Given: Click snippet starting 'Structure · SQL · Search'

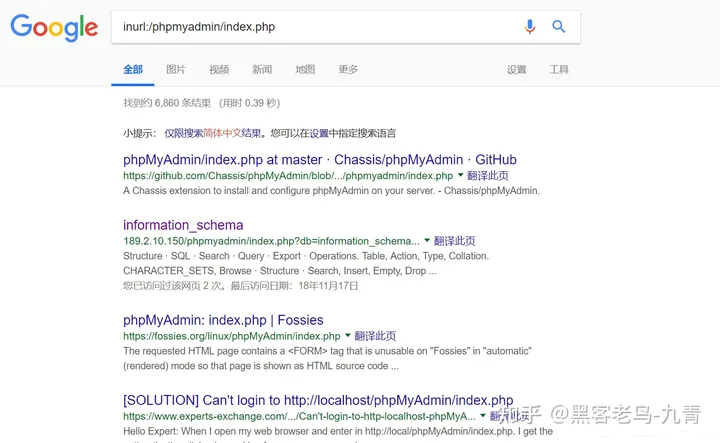Looking at the screenshot, I should [306, 264].
